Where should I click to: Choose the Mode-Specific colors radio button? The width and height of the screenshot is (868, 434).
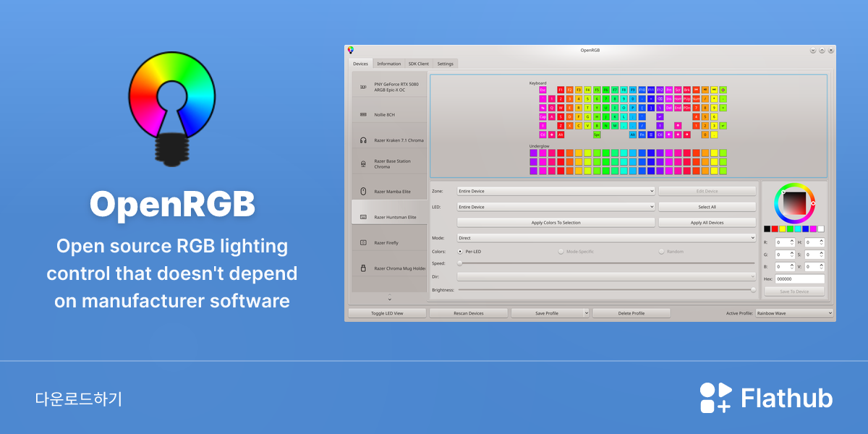(x=561, y=251)
